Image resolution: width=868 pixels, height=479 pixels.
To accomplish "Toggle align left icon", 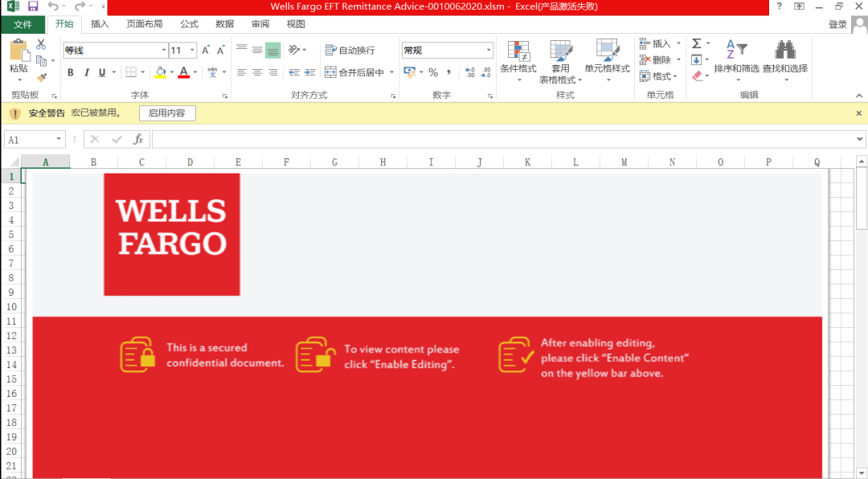I will pos(241,72).
